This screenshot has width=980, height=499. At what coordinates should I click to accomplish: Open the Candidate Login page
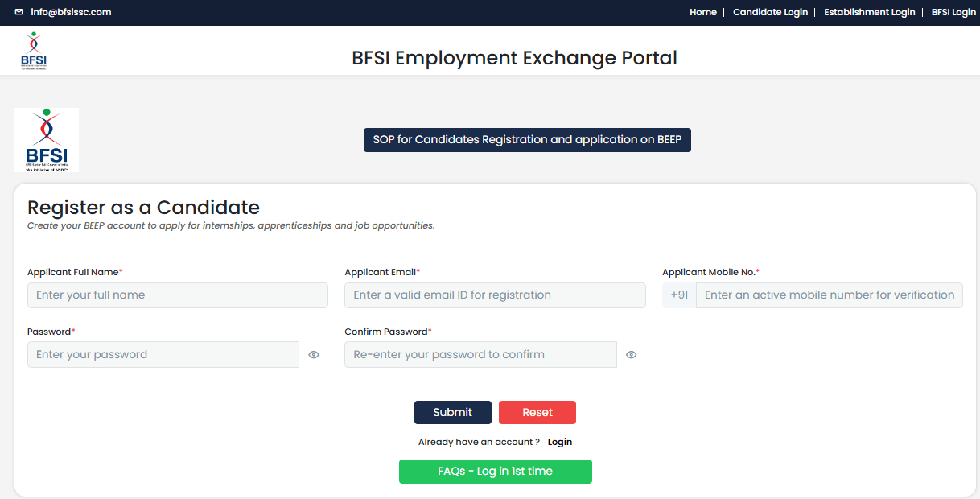(x=770, y=12)
